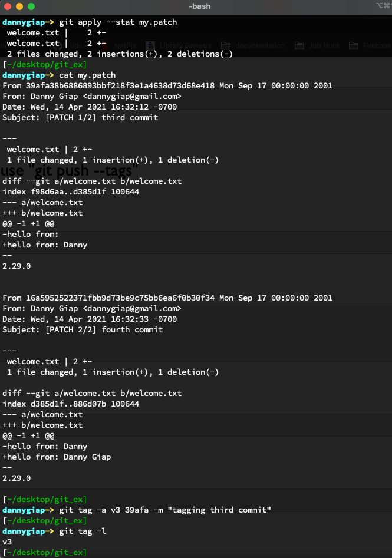Click the "index d385d1f..886d07b 100644" line
This screenshot has height=558, width=392.
tap(71, 404)
